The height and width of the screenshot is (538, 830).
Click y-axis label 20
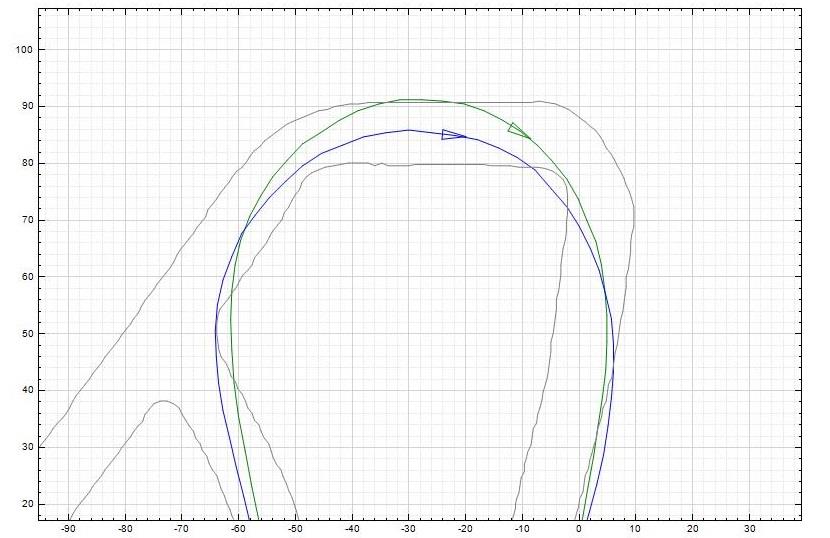(26, 504)
